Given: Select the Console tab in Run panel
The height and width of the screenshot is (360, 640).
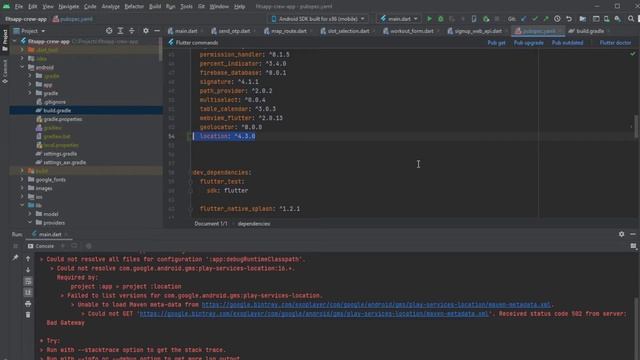Looking at the screenshot, I should (41, 246).
